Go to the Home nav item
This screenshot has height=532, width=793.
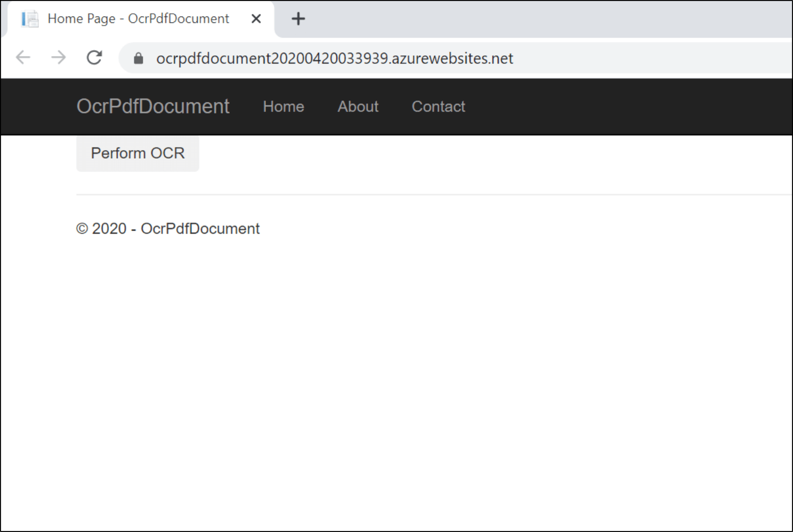click(x=284, y=107)
